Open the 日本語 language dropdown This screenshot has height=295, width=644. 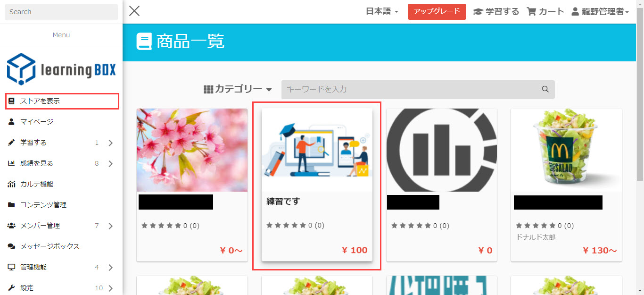click(382, 12)
